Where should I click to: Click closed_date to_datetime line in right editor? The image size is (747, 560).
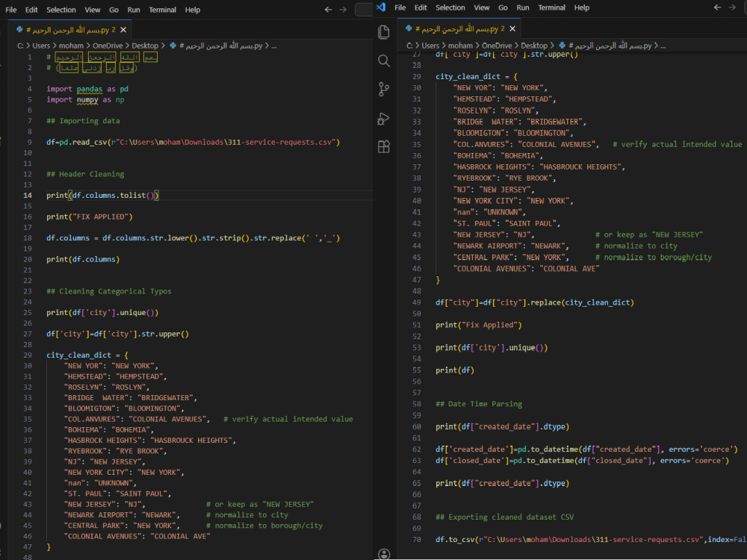[x=582, y=461]
